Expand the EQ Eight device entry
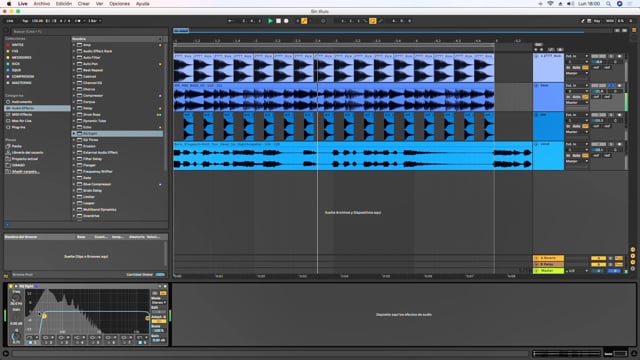 (x=74, y=133)
